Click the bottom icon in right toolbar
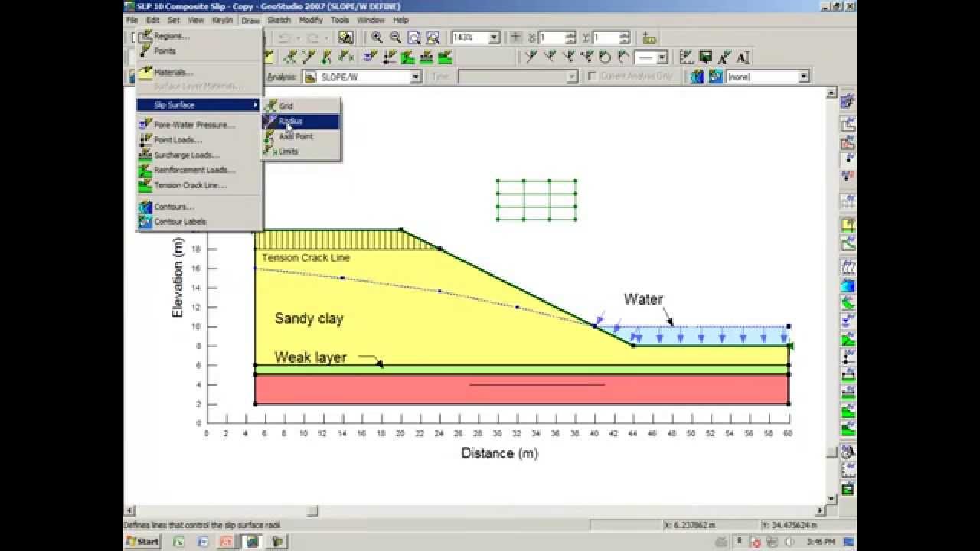Viewport: 980px width, 551px height. coord(848,489)
